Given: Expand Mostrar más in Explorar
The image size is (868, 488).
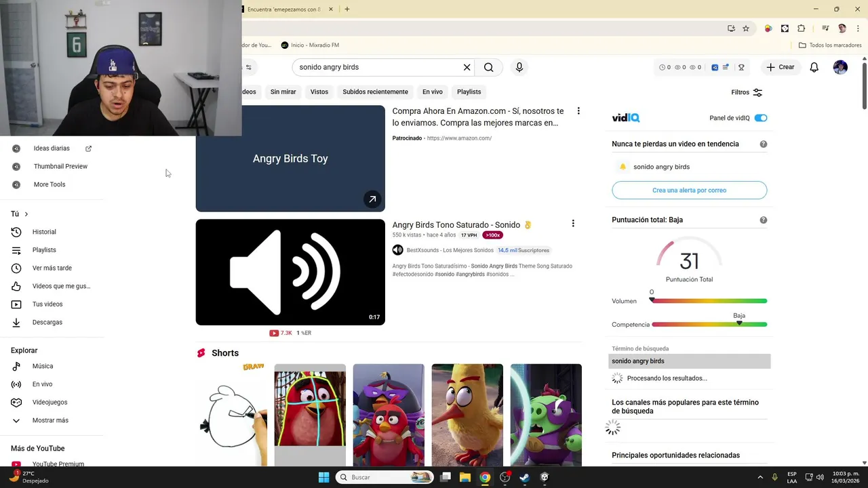Looking at the screenshot, I should [50, 420].
